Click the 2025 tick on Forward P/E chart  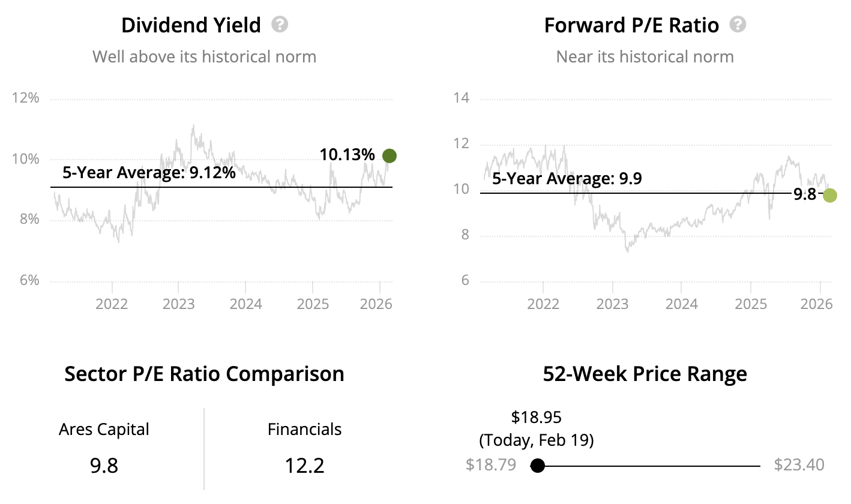(751, 304)
